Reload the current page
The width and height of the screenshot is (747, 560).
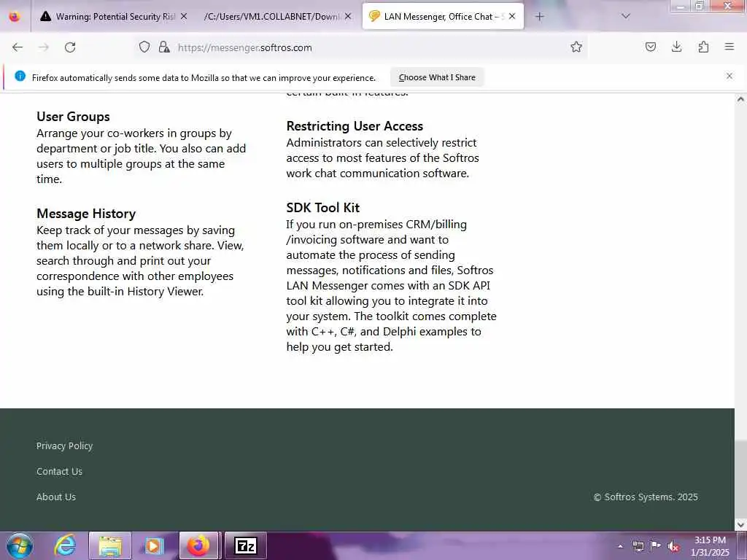[x=70, y=47]
